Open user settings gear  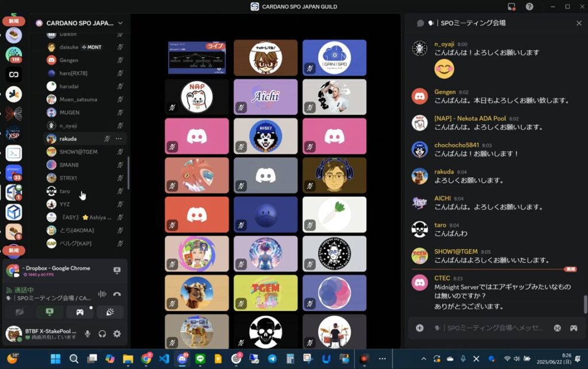(x=117, y=334)
